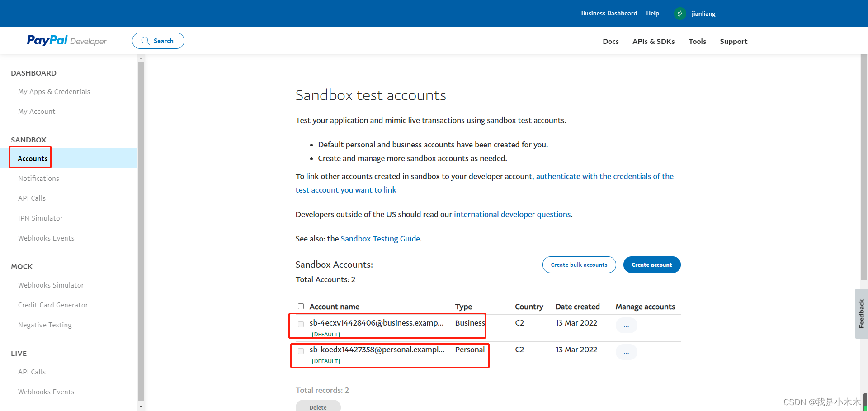The height and width of the screenshot is (411, 868).
Task: Open My Apps & Credentials
Action: click(x=54, y=91)
